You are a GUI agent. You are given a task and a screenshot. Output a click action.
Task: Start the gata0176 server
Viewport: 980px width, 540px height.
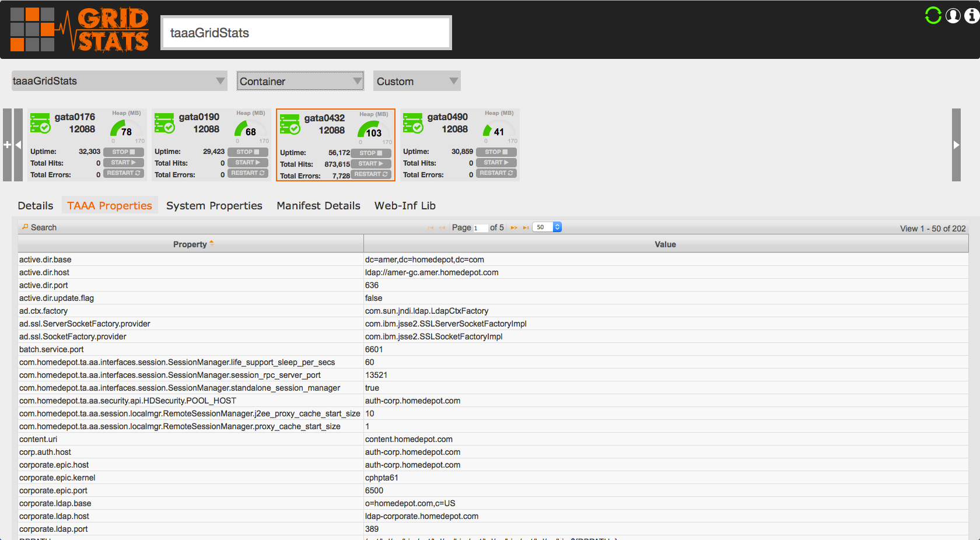[124, 163]
